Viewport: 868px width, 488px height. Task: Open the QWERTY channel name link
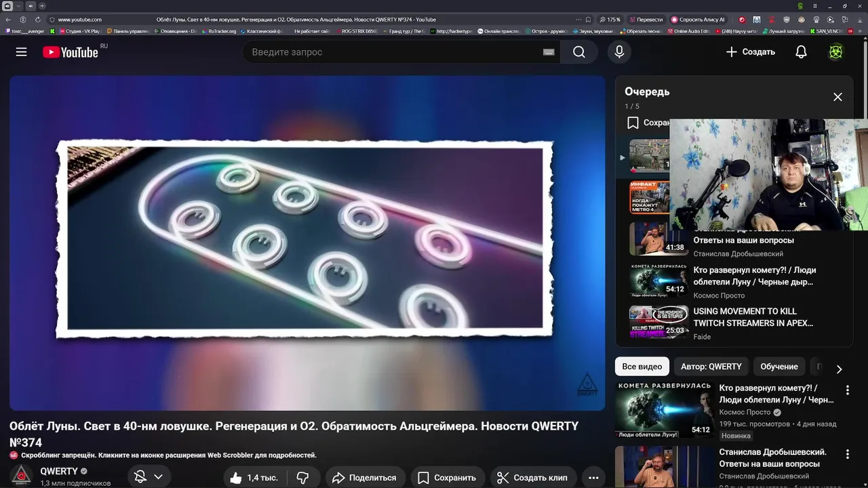(59, 471)
